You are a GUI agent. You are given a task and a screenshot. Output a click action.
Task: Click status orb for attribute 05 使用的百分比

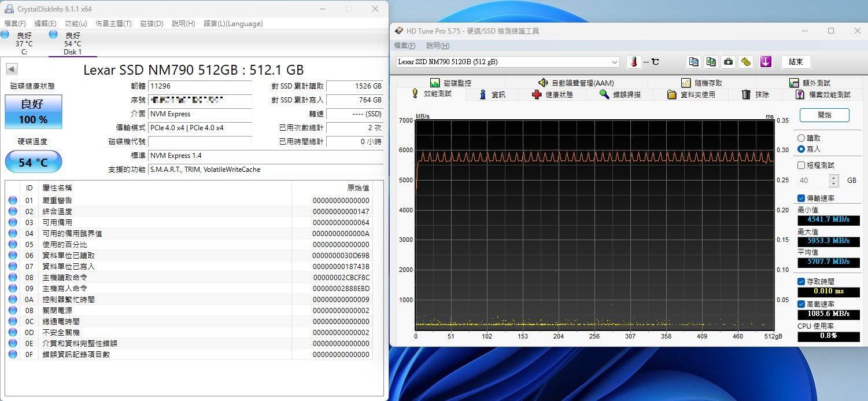tap(13, 244)
